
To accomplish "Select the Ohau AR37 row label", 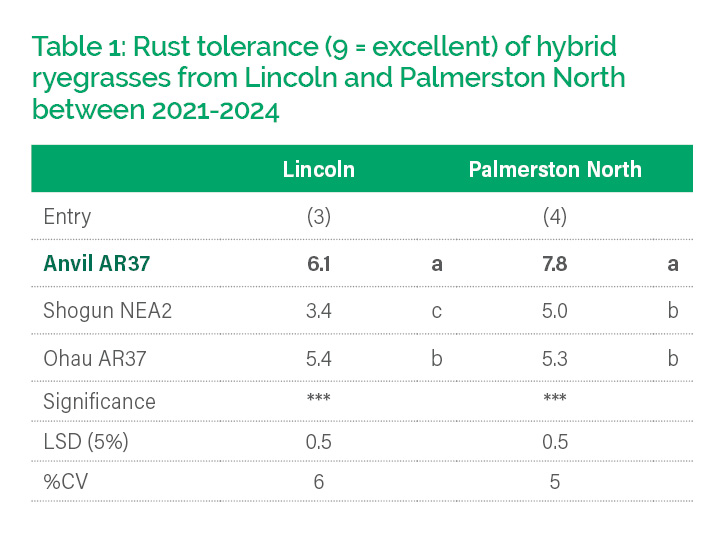I will (95, 358).
